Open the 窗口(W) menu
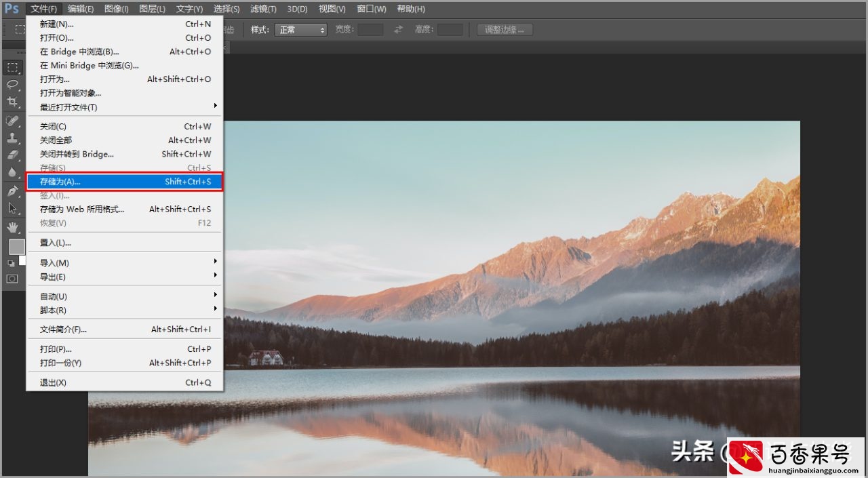This screenshot has height=478, width=868. (x=372, y=9)
